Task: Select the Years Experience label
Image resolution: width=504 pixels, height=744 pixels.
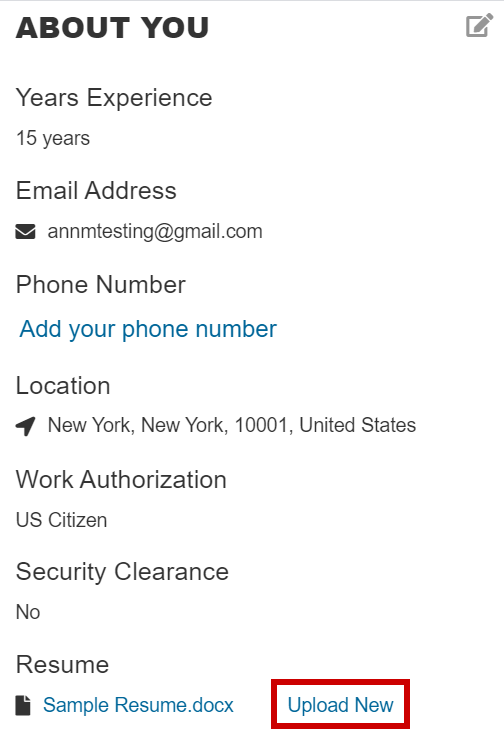Action: [x=114, y=99]
